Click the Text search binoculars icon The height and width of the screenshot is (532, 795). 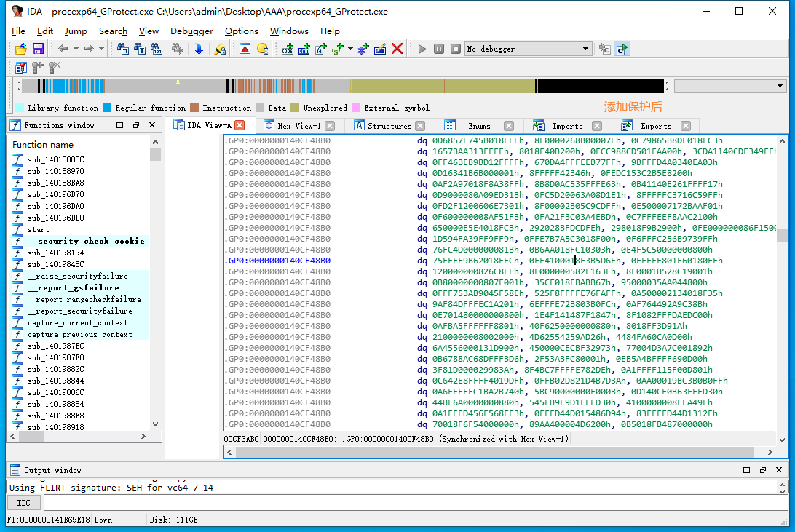(140, 49)
